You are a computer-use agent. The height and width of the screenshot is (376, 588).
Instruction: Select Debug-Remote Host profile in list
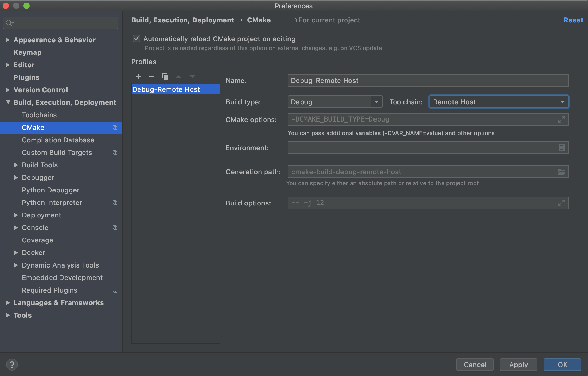pyautogui.click(x=166, y=89)
